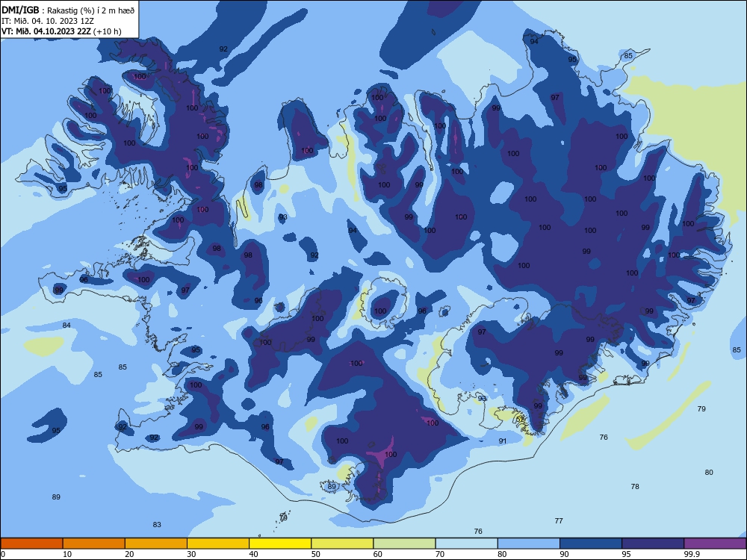Click the purple above-99.9 legend swatch

tap(715, 544)
